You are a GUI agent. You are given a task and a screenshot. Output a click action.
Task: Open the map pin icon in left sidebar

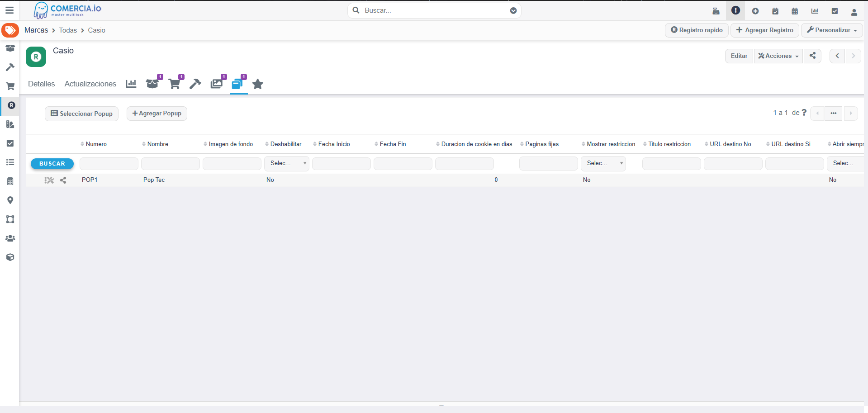coord(10,200)
